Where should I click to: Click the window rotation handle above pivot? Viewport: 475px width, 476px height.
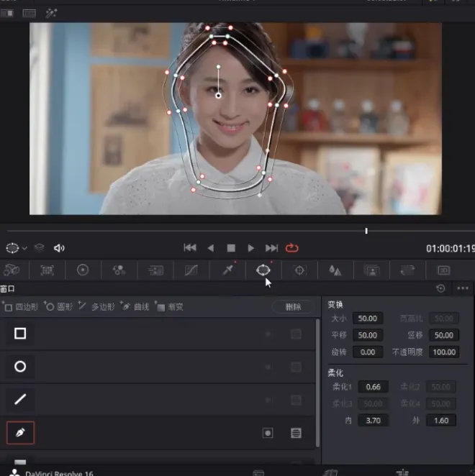(218, 66)
